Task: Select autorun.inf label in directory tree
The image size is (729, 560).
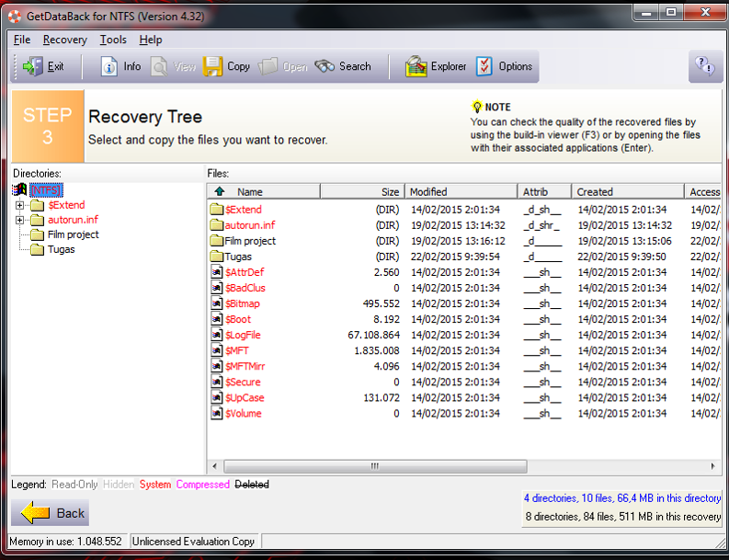Action: tap(73, 220)
